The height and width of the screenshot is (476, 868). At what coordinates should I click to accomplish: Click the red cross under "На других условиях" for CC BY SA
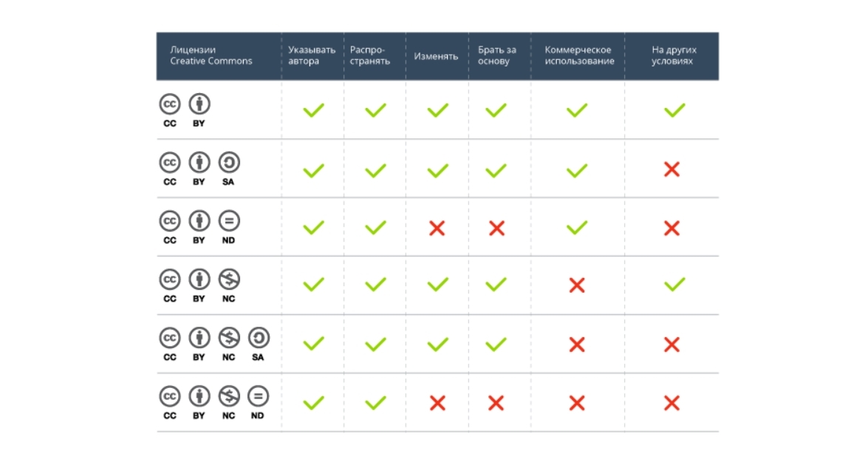tap(671, 170)
